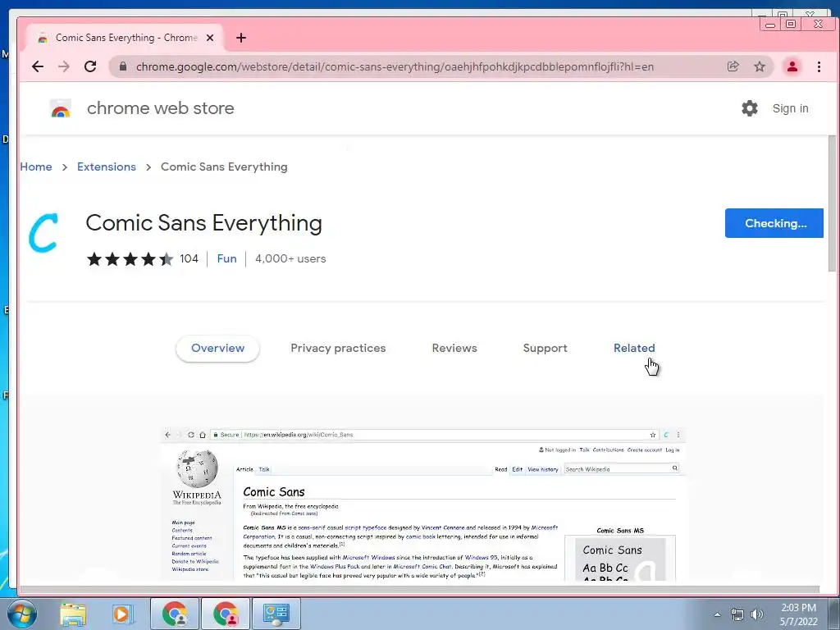
Task: Open the Control Panel taskbar item
Action: (x=276, y=614)
